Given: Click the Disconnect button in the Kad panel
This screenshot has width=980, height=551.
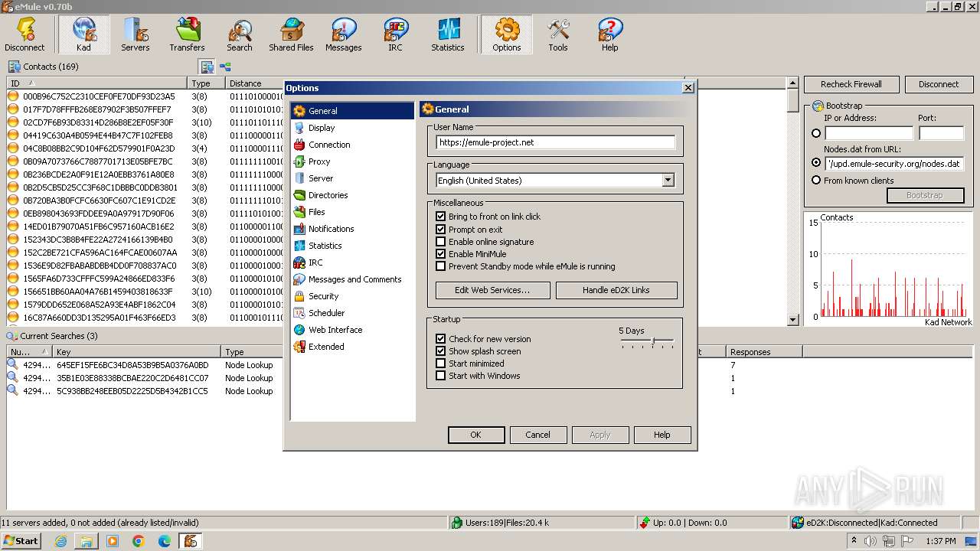Looking at the screenshot, I should point(939,84).
